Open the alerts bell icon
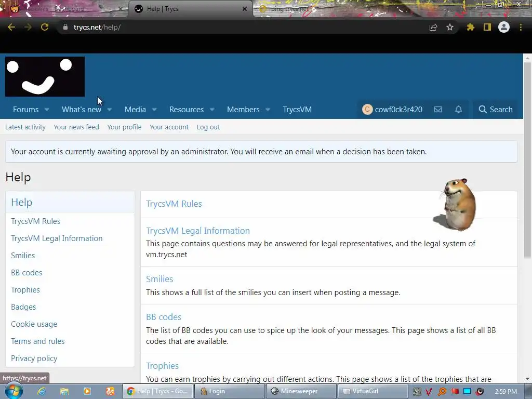 (x=458, y=109)
